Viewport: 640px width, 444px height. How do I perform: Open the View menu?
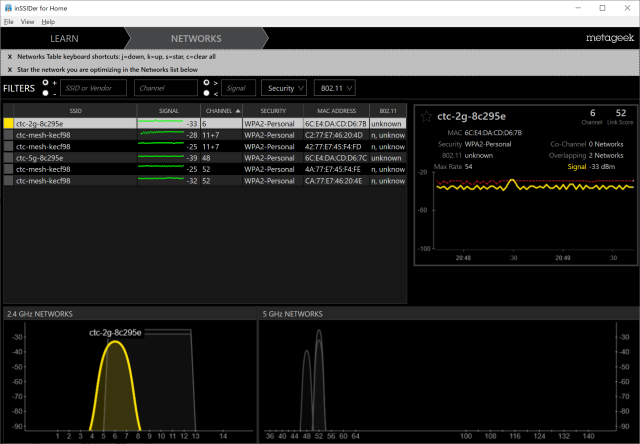pyautogui.click(x=27, y=22)
